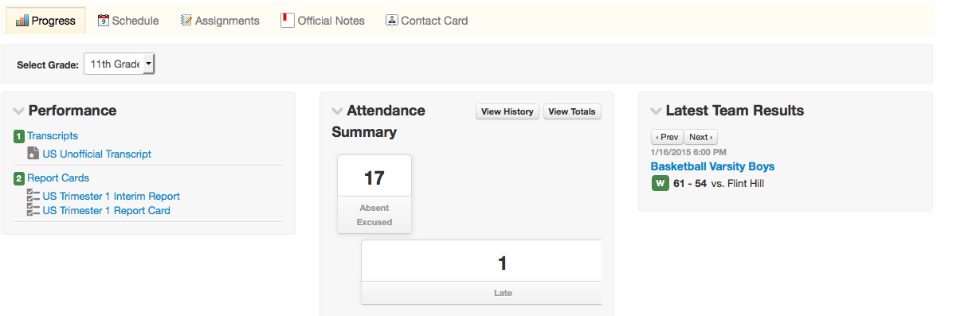Click the checklist icon beside Interim Report
Image resolution: width=980 pixels, height=316 pixels.
click(33, 196)
